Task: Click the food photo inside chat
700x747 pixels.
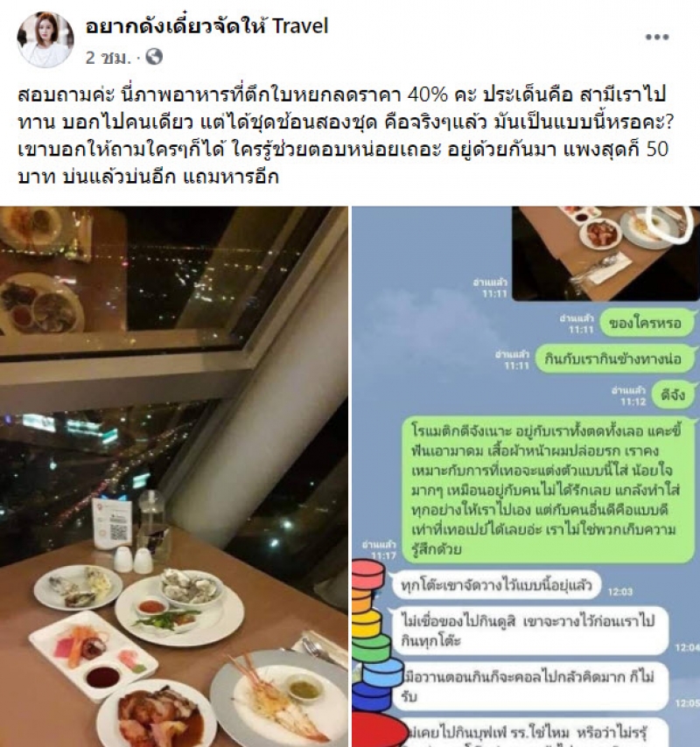Action: 605,253
